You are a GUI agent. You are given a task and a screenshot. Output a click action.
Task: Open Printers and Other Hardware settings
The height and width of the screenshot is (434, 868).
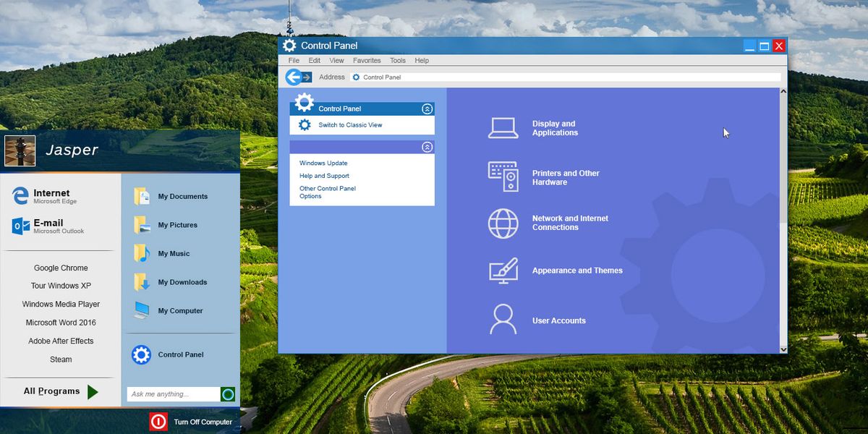[x=566, y=177]
